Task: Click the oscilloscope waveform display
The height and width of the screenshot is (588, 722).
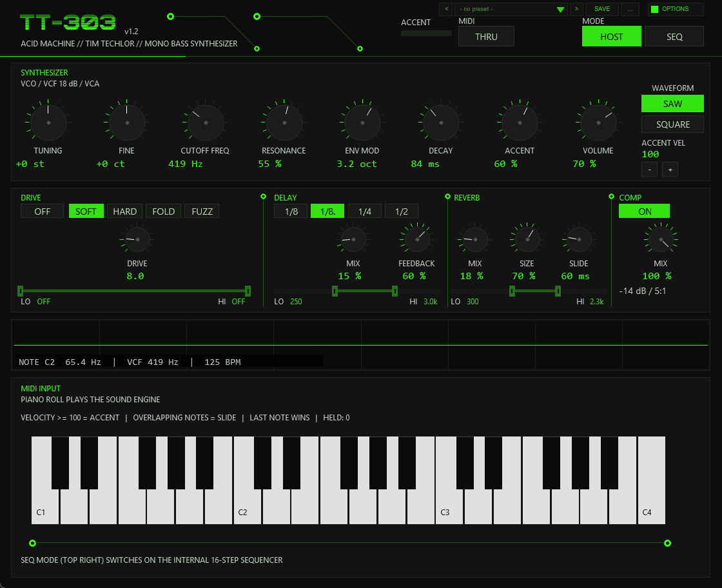Action: click(x=360, y=345)
